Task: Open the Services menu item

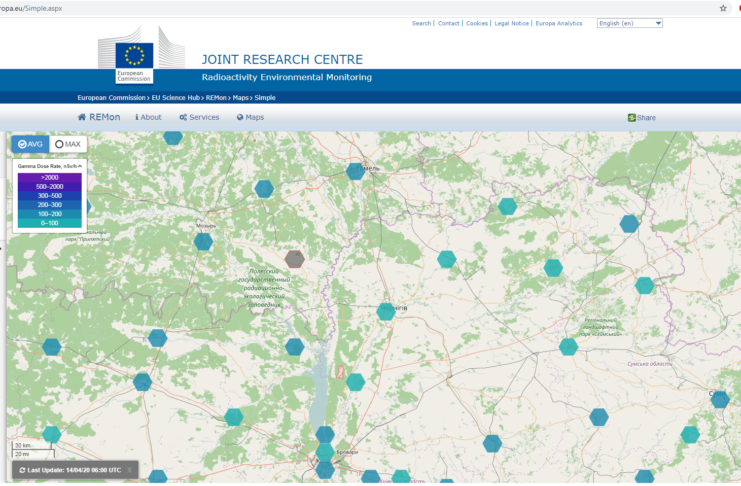Action: click(x=199, y=117)
